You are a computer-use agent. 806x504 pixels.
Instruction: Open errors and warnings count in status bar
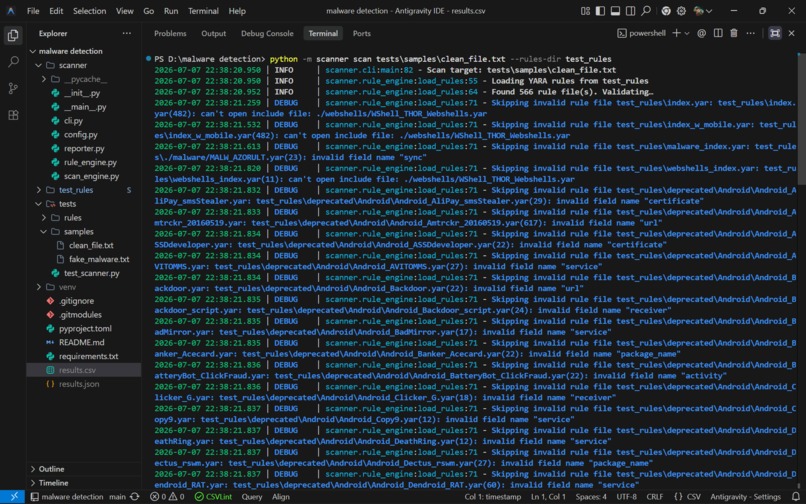coord(167,497)
